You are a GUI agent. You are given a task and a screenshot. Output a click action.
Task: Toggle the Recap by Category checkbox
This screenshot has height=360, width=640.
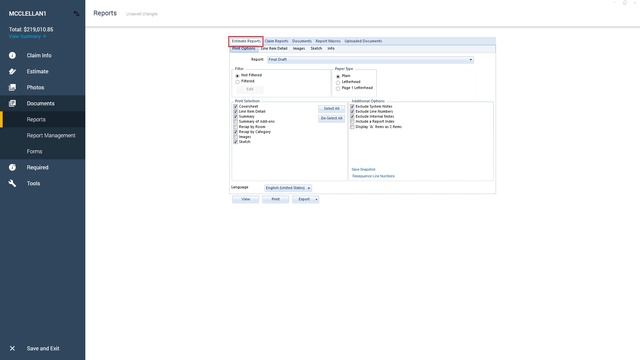[236, 132]
